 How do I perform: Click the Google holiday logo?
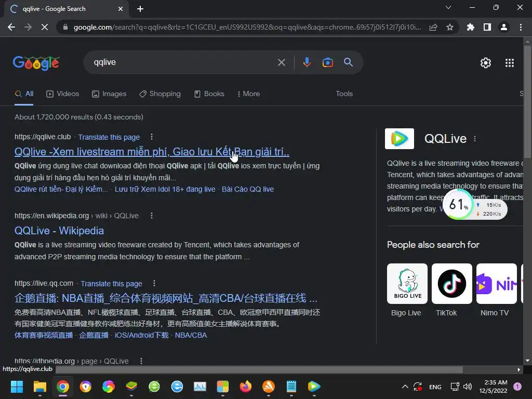(36, 63)
